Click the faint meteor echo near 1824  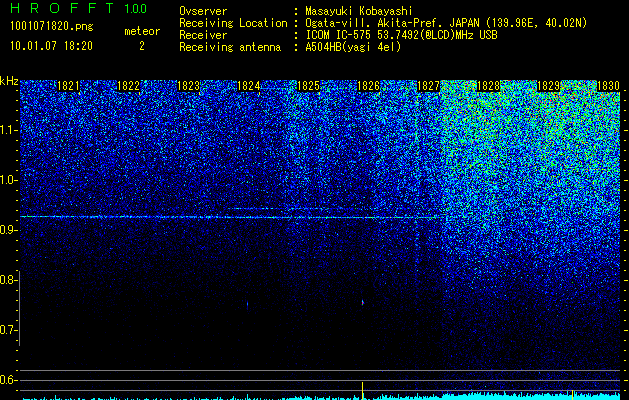248,305
